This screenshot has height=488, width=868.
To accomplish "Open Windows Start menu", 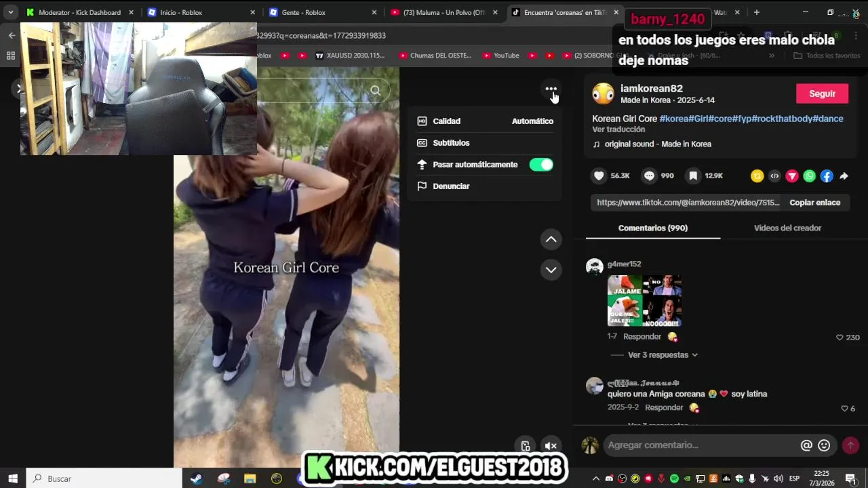I will (x=13, y=479).
